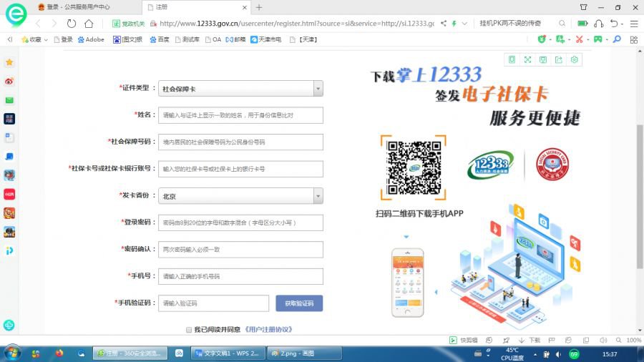Click the 获取验证码 button
This screenshot has width=644, height=362.
click(x=299, y=303)
